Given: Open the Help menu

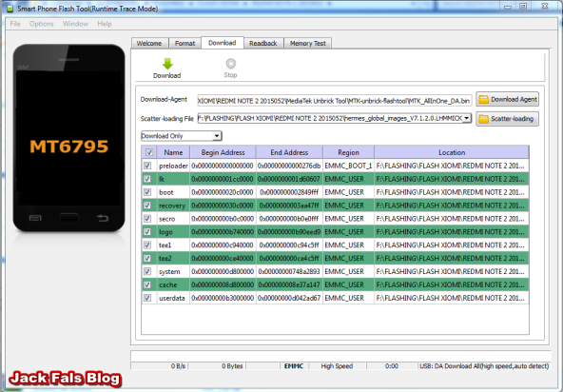Looking at the screenshot, I should click(105, 24).
